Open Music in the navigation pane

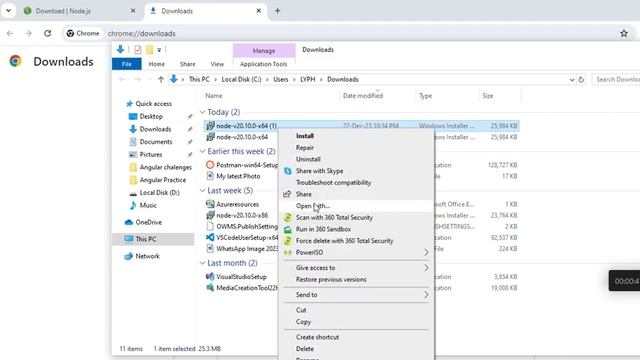[x=148, y=205]
